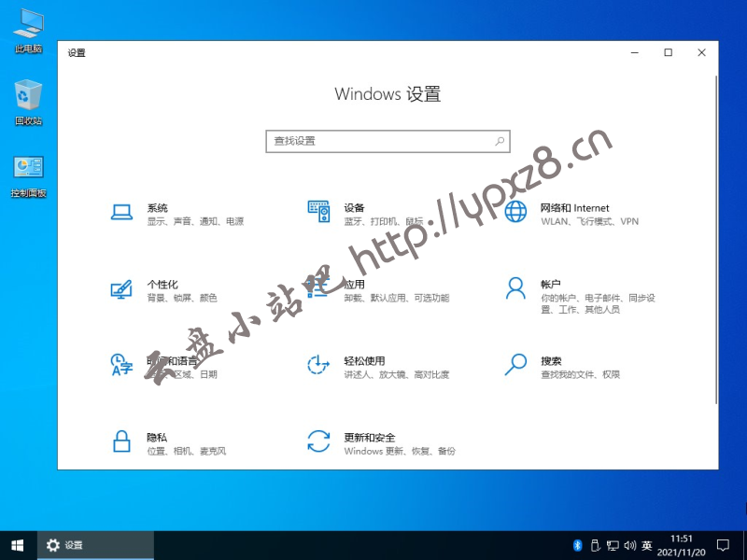Click the 搜索 magnifying glass category icon
747x560 pixels.
pos(515,365)
